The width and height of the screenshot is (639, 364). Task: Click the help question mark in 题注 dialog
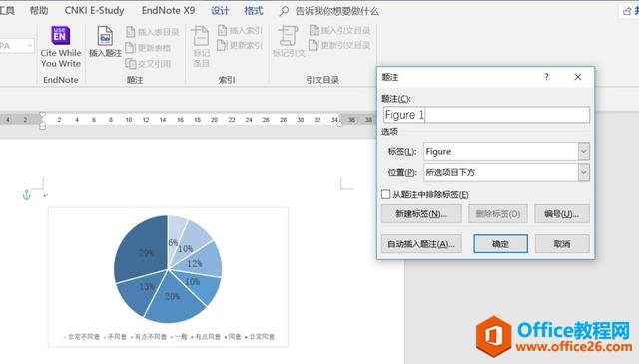[x=546, y=77]
